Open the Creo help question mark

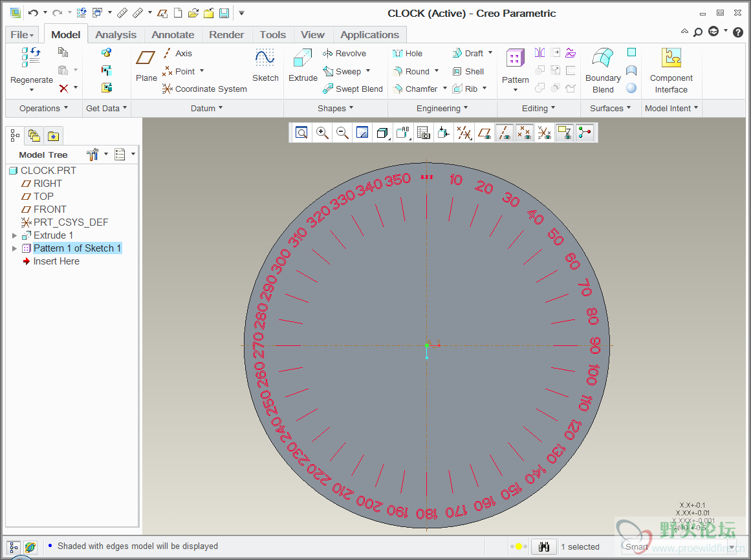(x=738, y=32)
